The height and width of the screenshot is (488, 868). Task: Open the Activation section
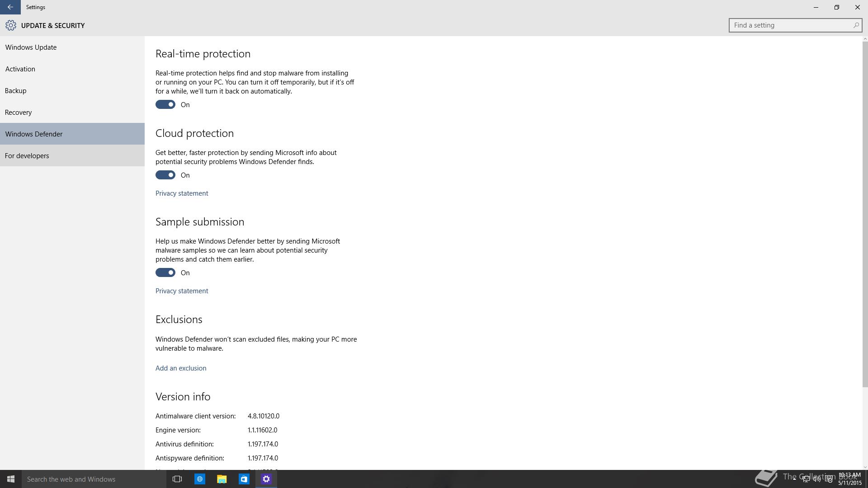pos(72,69)
